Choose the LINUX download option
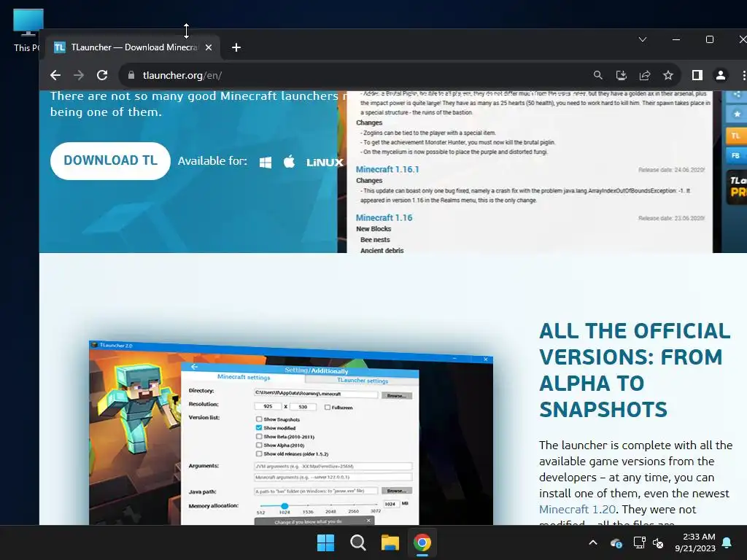This screenshot has width=747, height=560. (x=325, y=163)
